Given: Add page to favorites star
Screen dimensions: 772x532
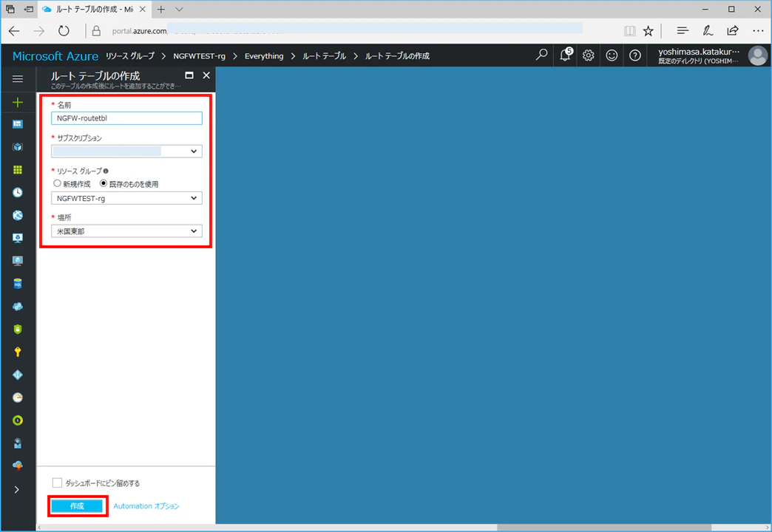Looking at the screenshot, I should click(648, 31).
